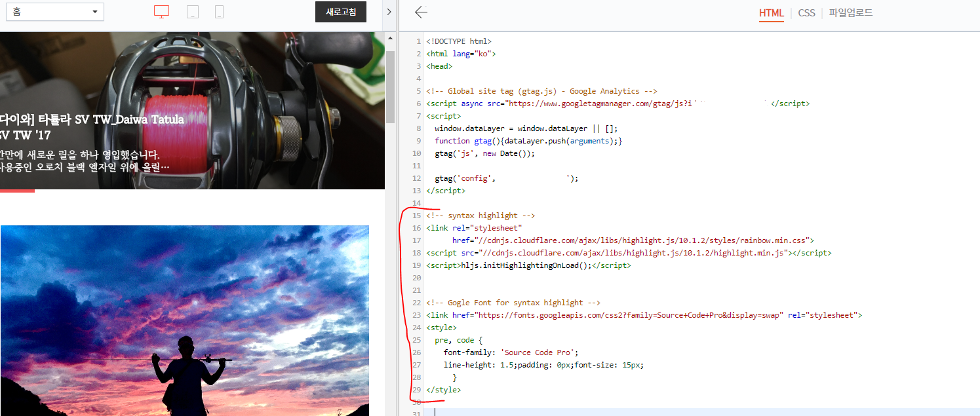Click the window.dataLayer code line
This screenshot has width=980, height=416.
[526, 128]
